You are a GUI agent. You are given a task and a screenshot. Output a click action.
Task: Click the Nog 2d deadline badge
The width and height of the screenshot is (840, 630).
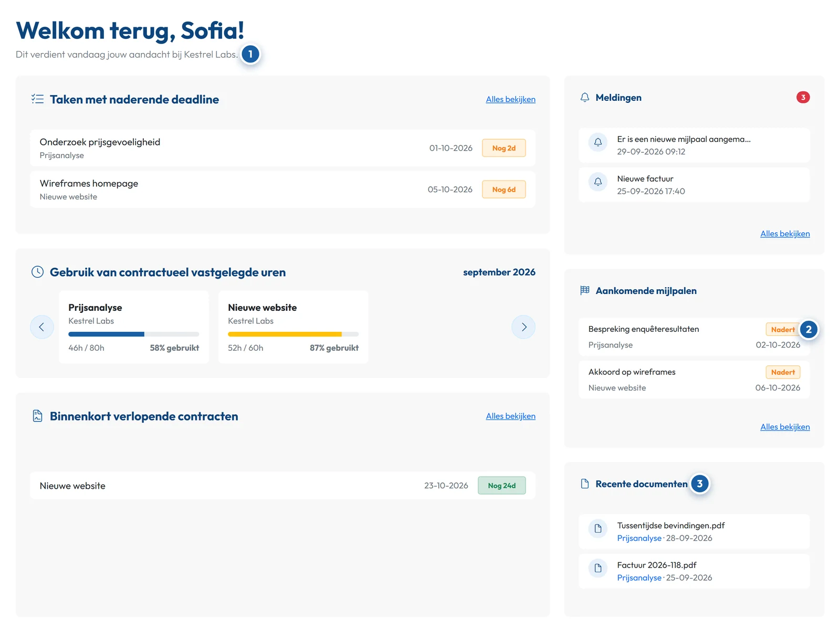(x=504, y=148)
